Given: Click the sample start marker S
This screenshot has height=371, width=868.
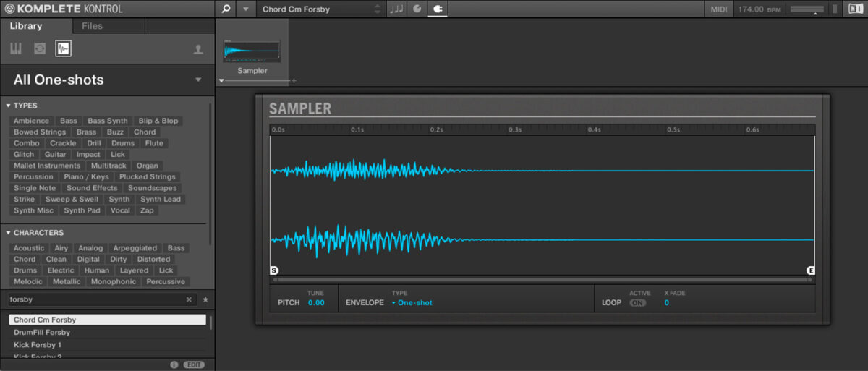Looking at the screenshot, I should click(x=274, y=270).
